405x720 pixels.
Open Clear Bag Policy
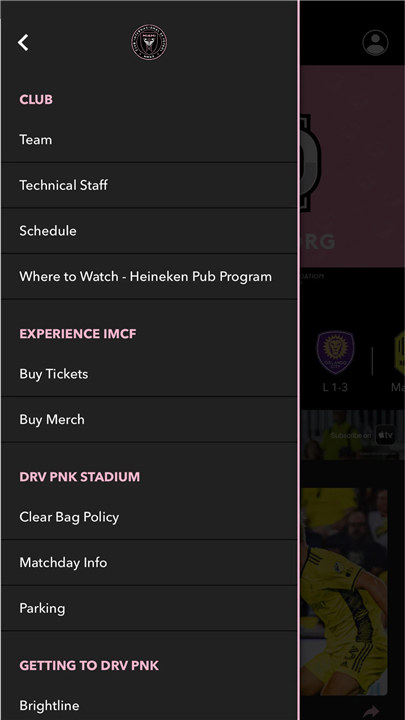point(149,517)
